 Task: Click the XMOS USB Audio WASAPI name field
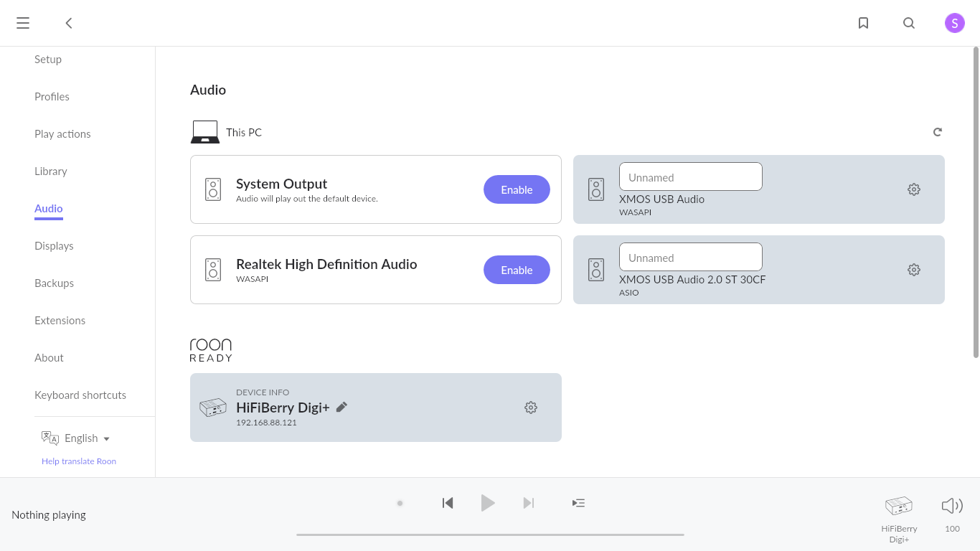click(691, 176)
